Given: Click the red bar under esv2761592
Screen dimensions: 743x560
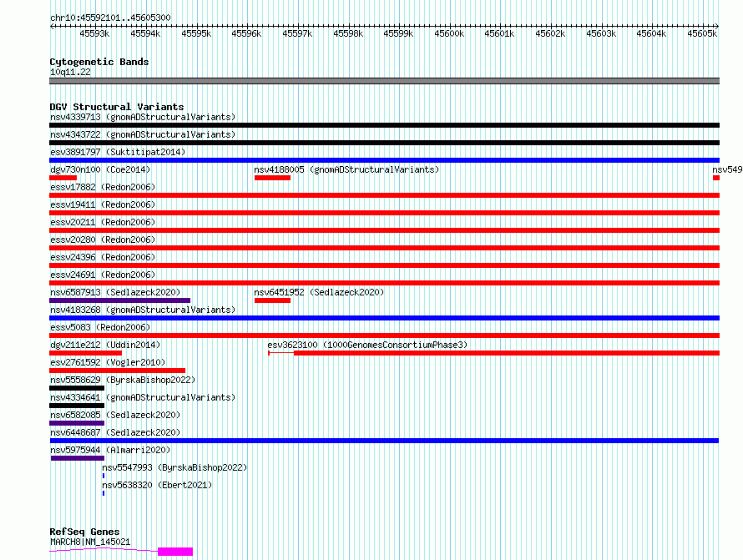Looking at the screenshot, I should [x=117, y=371].
